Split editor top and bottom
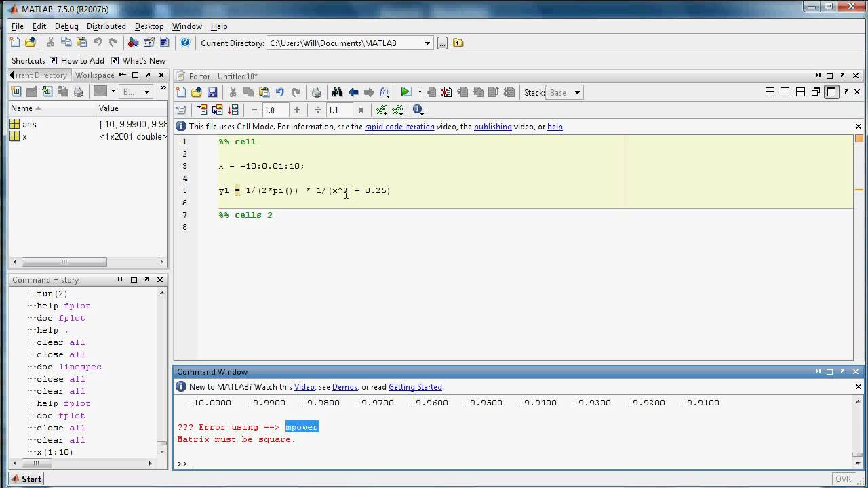Image resolution: width=868 pixels, height=488 pixels. (801, 92)
